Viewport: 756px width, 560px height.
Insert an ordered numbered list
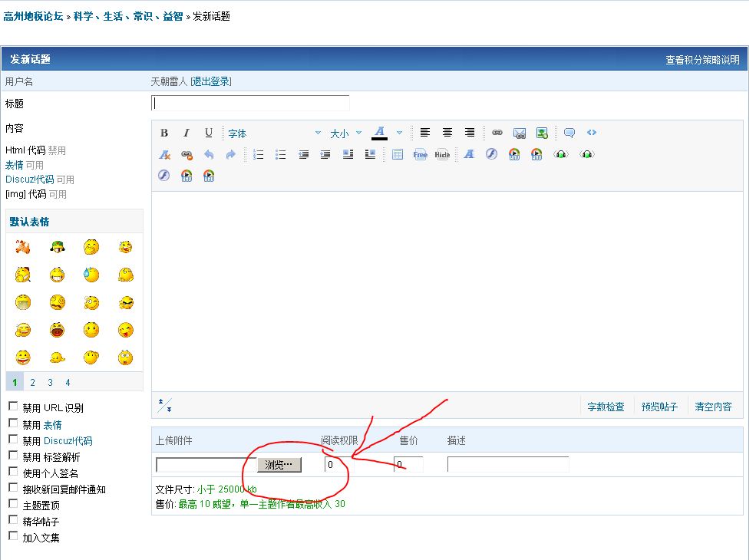click(259, 154)
